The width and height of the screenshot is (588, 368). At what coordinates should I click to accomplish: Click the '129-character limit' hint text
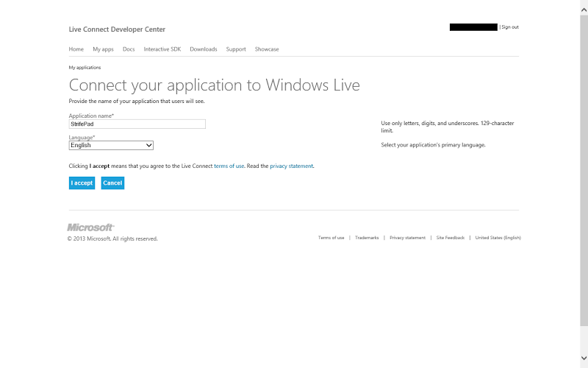pyautogui.click(x=448, y=127)
